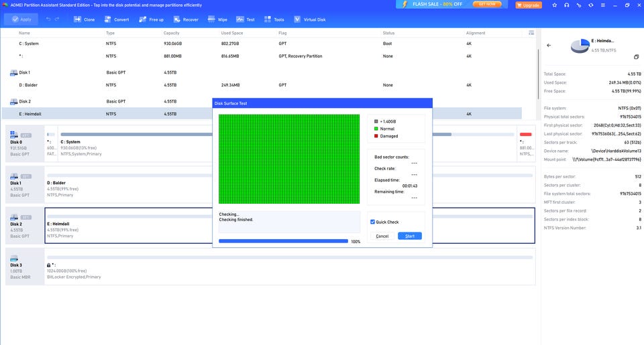Choose the Wipe tool
644x345 pixels.
[218, 19]
